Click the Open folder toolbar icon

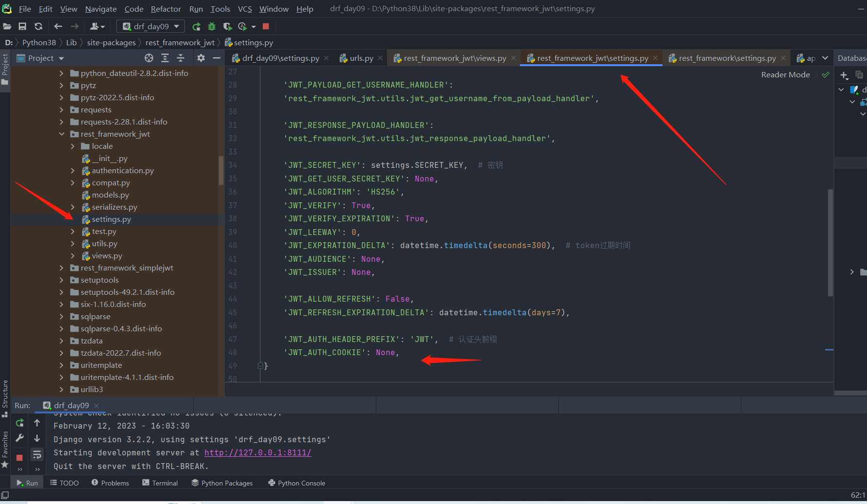(x=7, y=26)
